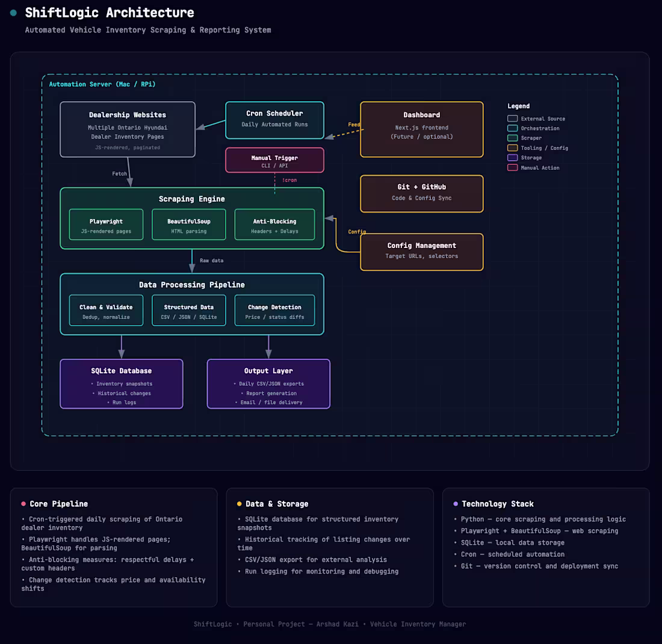Click 'Git – version control and deployment sync'

[536, 566]
